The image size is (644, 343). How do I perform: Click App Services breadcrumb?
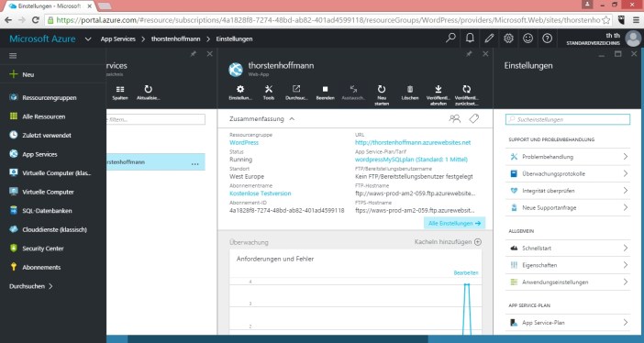(117, 39)
